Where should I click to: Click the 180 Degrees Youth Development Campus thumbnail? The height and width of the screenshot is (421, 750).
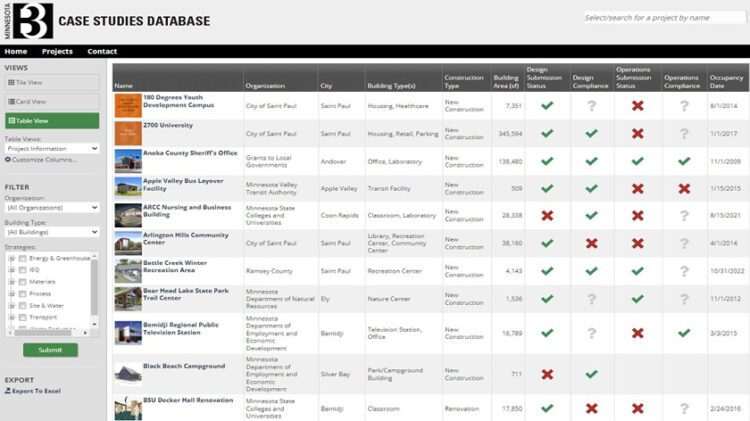[x=127, y=105]
